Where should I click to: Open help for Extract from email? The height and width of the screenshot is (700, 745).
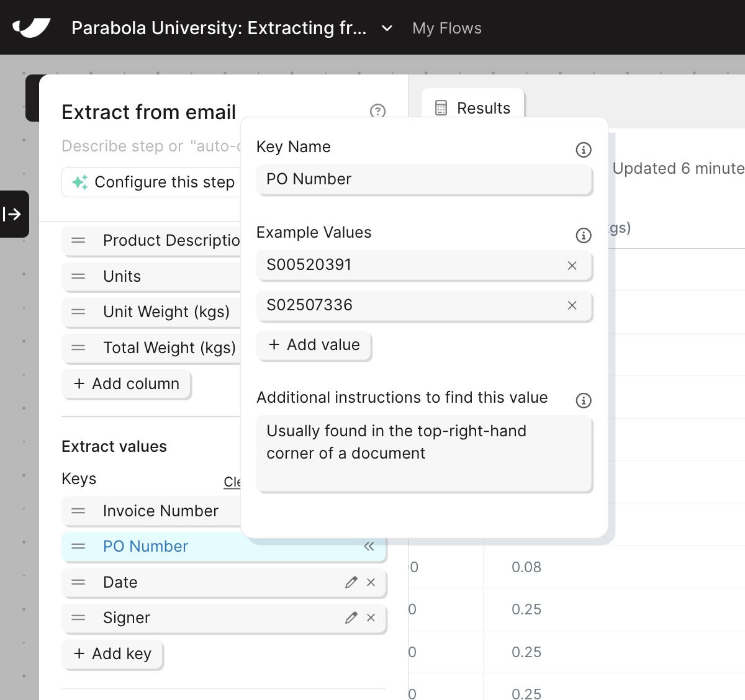coord(377,111)
